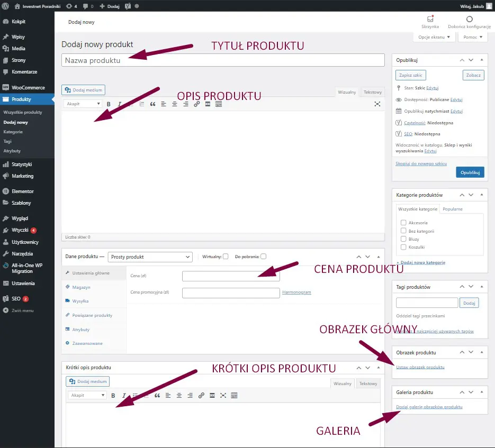Screen dimensions: 495x448
Task: Open Akapit format dropdown in main editor
Action: [x=83, y=104]
